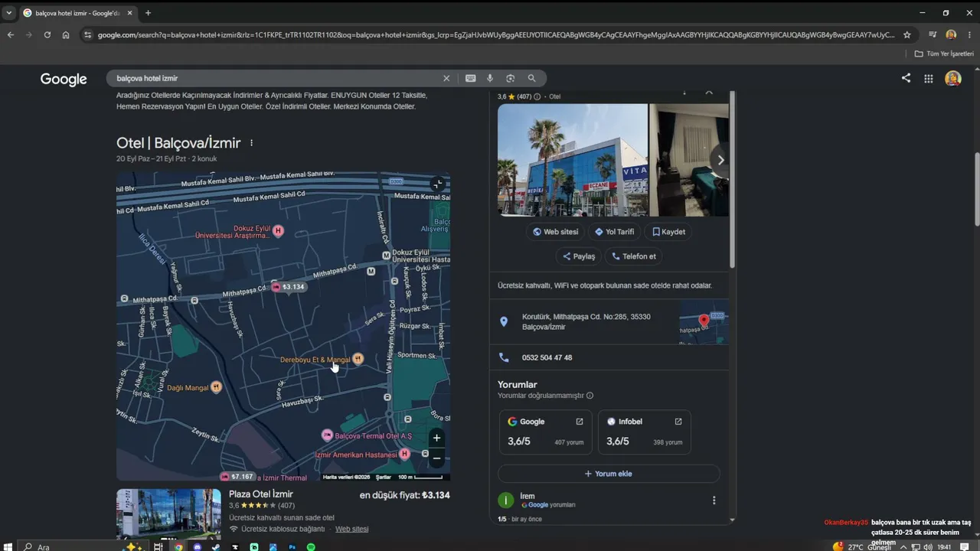Open the Plaza Otel İzmir listing title

tap(261, 494)
